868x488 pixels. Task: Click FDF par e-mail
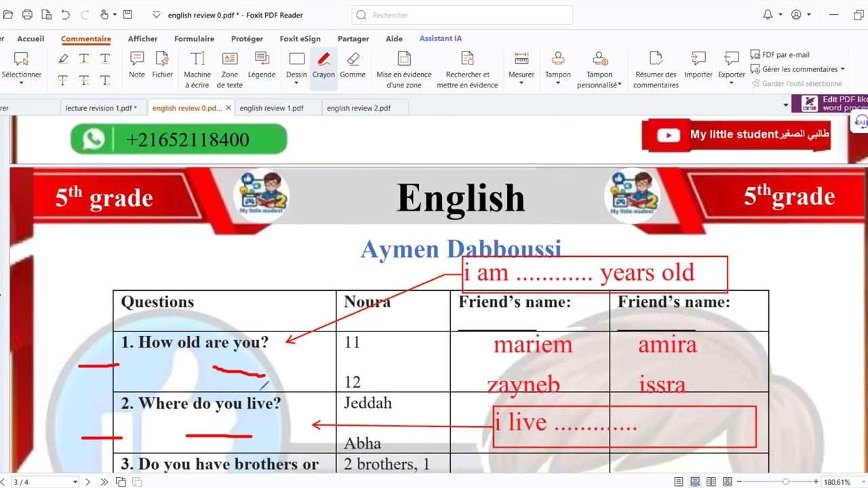tap(781, 55)
